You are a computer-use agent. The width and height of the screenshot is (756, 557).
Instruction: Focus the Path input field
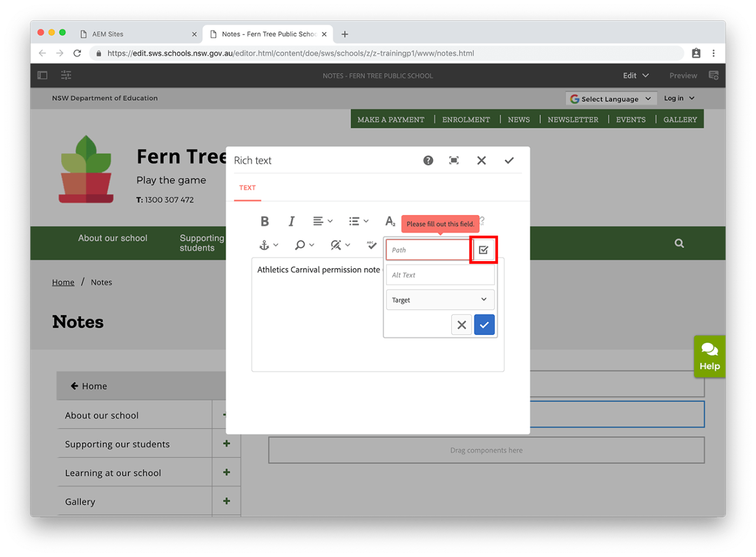tap(429, 250)
